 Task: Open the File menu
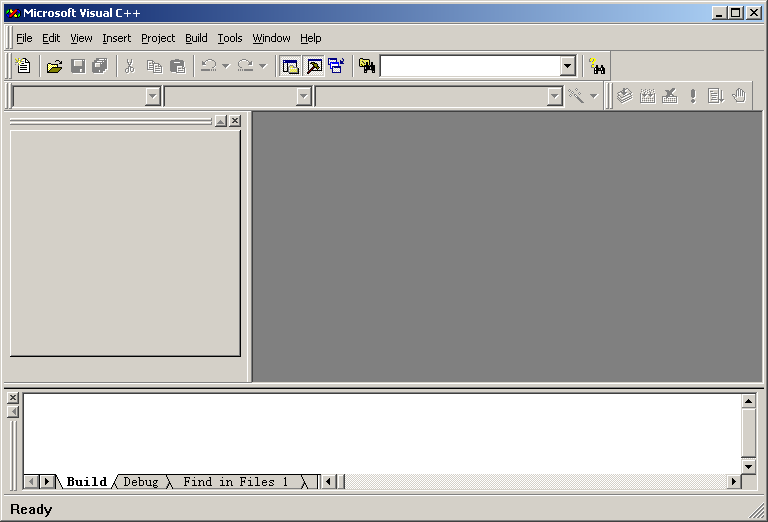pos(24,38)
